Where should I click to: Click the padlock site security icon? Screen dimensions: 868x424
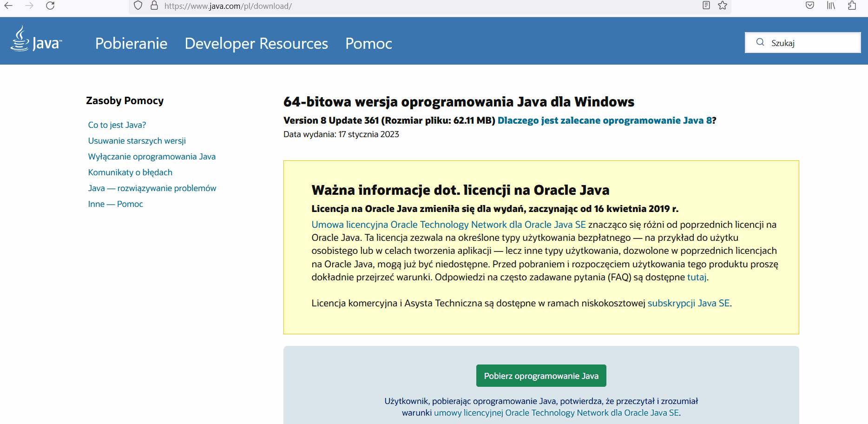[154, 6]
